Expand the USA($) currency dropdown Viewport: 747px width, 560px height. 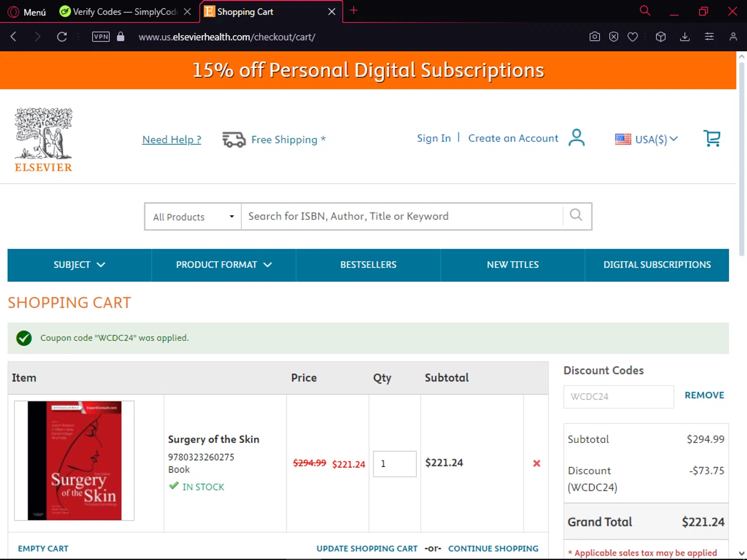coord(646,139)
